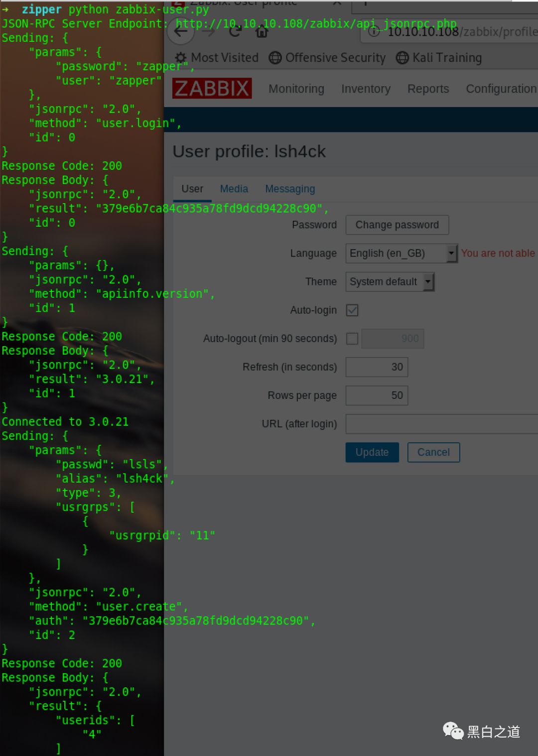Open the Inventory menu
The width and height of the screenshot is (538, 756).
pyautogui.click(x=366, y=89)
